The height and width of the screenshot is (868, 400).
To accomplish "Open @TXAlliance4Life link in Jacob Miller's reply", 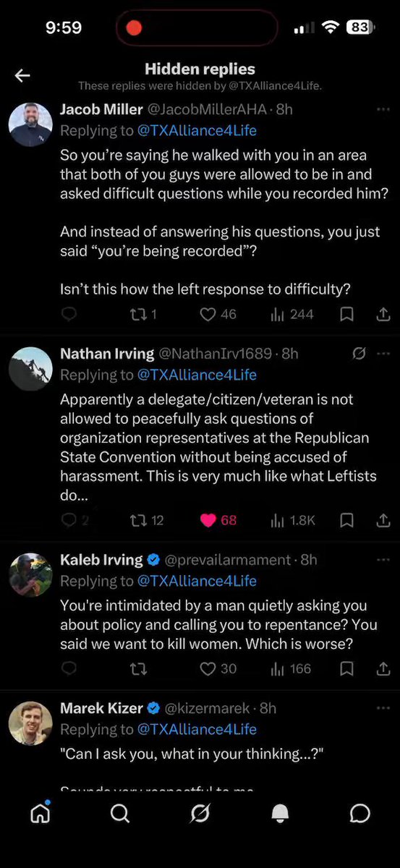I will [x=197, y=131].
